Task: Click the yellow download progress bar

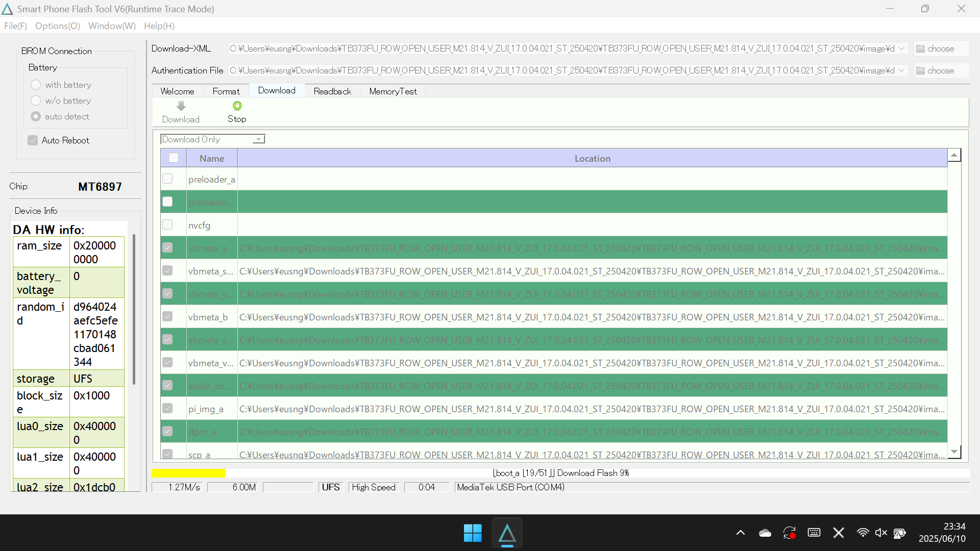Action: click(188, 473)
